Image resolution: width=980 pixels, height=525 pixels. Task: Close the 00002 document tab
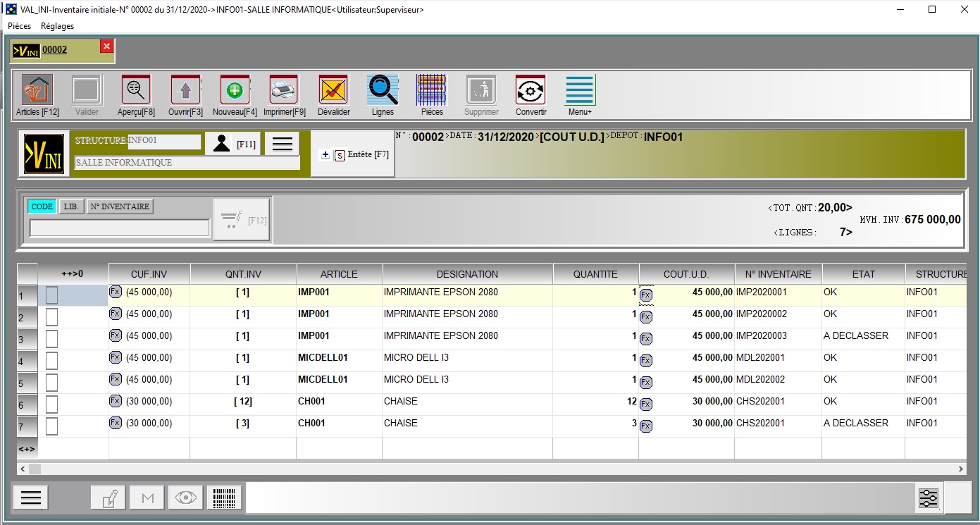click(106, 47)
